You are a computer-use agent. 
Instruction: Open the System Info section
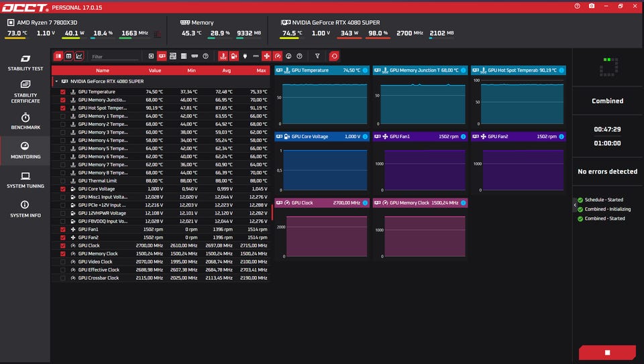coord(25,209)
